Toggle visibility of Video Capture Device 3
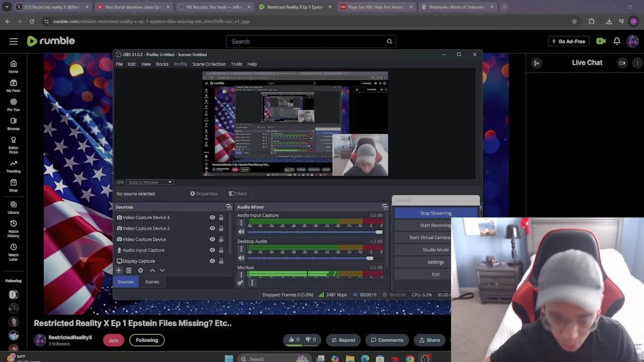The width and height of the screenshot is (644, 362). click(212, 218)
